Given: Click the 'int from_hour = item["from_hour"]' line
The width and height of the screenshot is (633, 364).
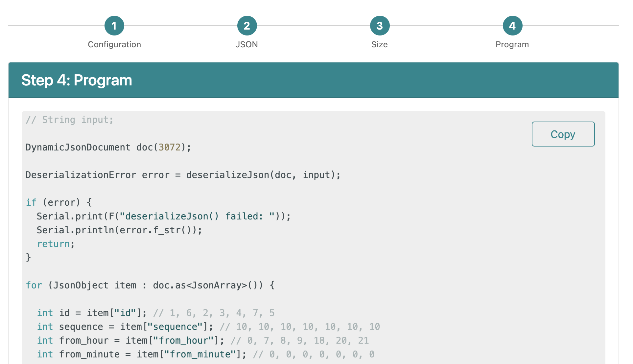Looking at the screenshot, I should [203, 340].
